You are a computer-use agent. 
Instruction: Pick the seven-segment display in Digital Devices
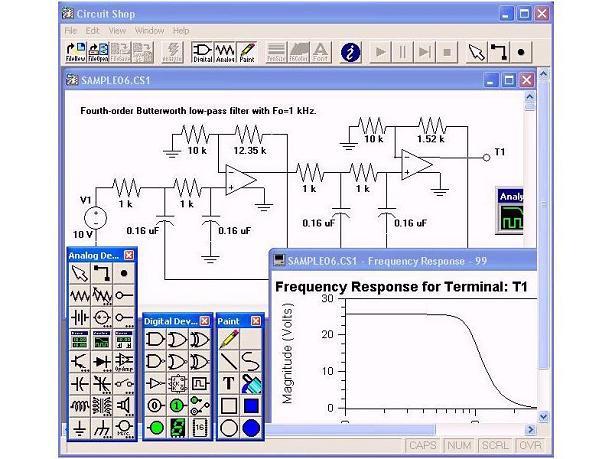coord(177,428)
